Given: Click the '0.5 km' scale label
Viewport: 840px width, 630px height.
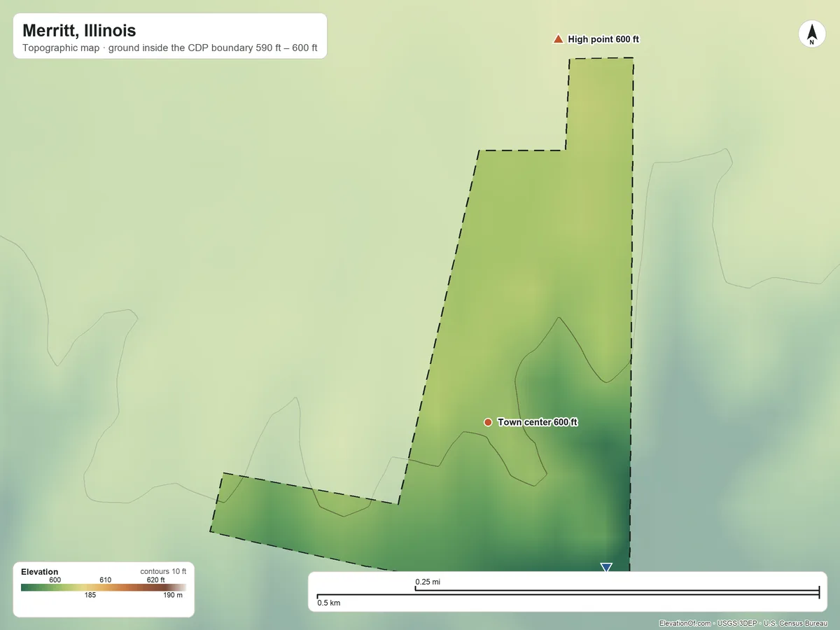Looking at the screenshot, I should point(329,603).
